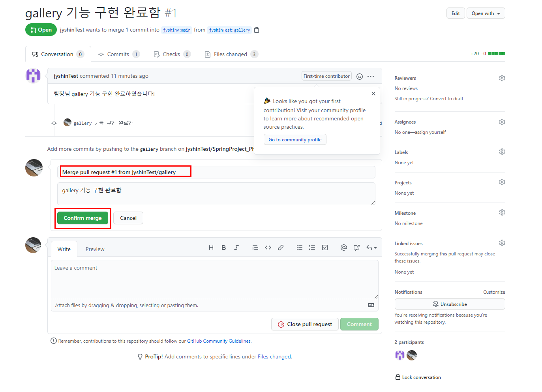This screenshot has width=542, height=392.
Task: Open jyshinTest profile from comment header
Action: (66, 76)
